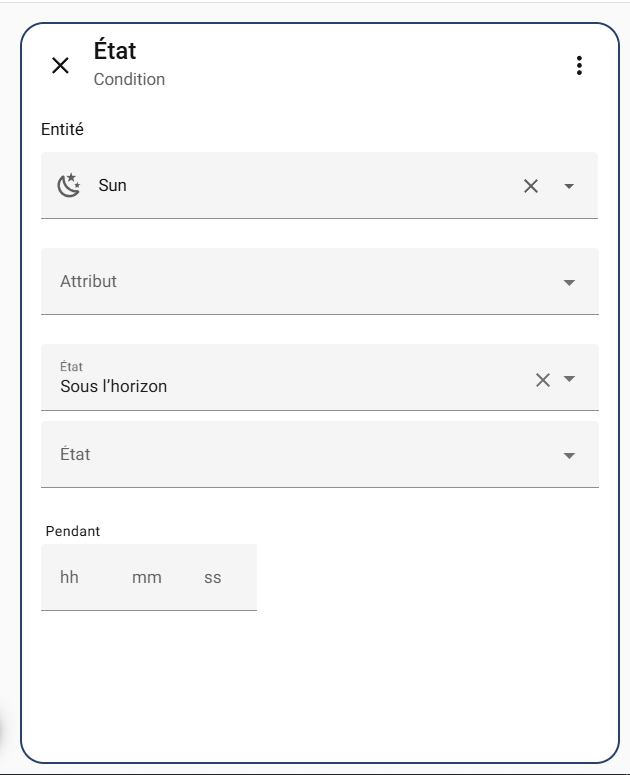Expand the 'Sous l'horizon' state dropdown arrow
Viewport: 630px width, 775px height.
[569, 379]
